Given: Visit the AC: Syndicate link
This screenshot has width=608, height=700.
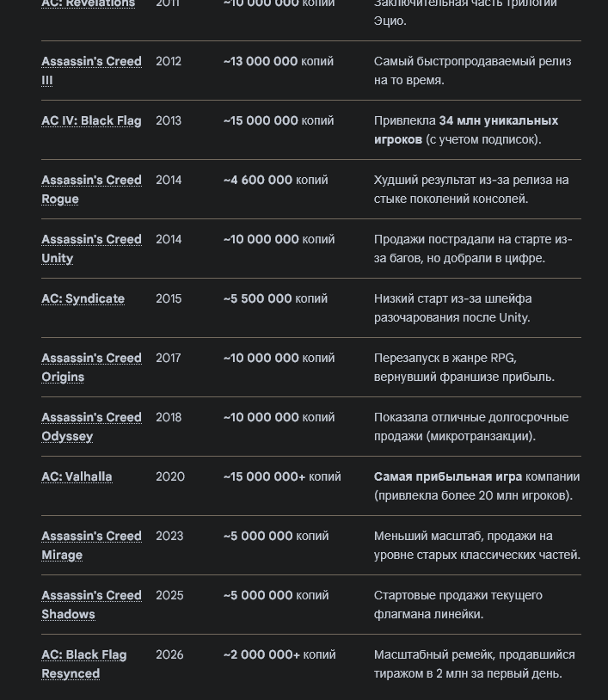Looking at the screenshot, I should (x=83, y=298).
